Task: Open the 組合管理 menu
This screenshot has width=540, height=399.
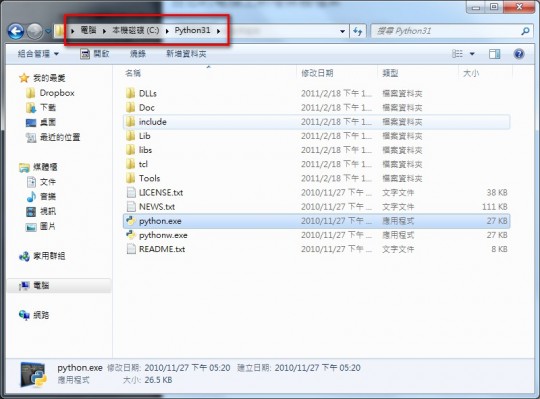Action: pos(38,54)
